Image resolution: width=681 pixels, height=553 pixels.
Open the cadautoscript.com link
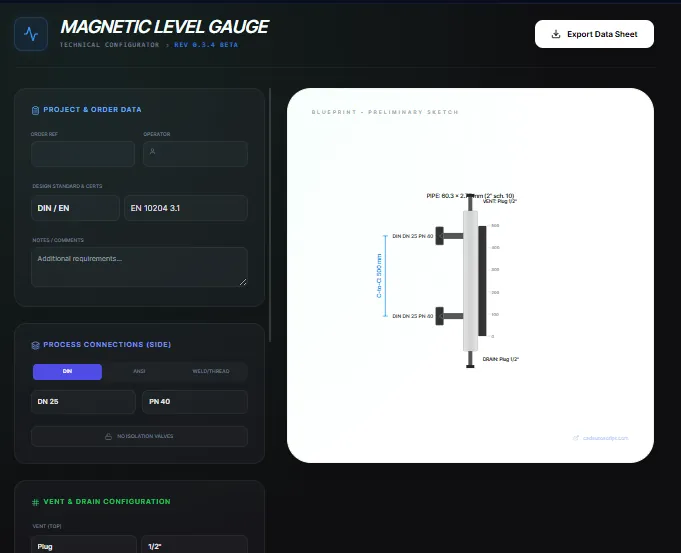tap(605, 438)
